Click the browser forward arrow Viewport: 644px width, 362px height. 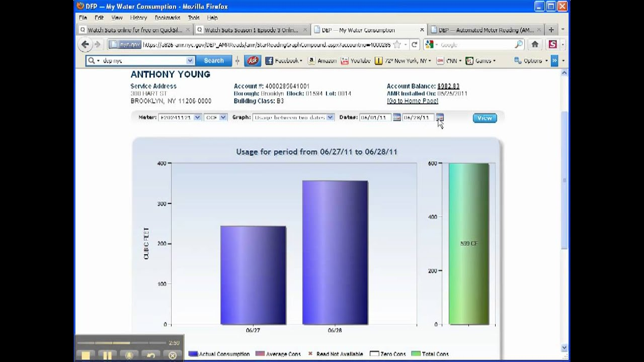pyautogui.click(x=98, y=45)
